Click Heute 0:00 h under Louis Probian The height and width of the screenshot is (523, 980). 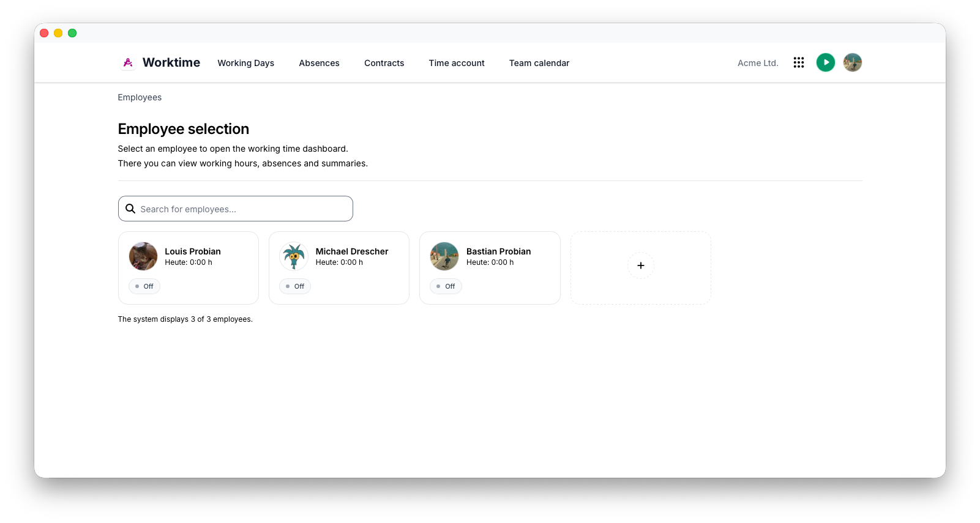click(189, 262)
